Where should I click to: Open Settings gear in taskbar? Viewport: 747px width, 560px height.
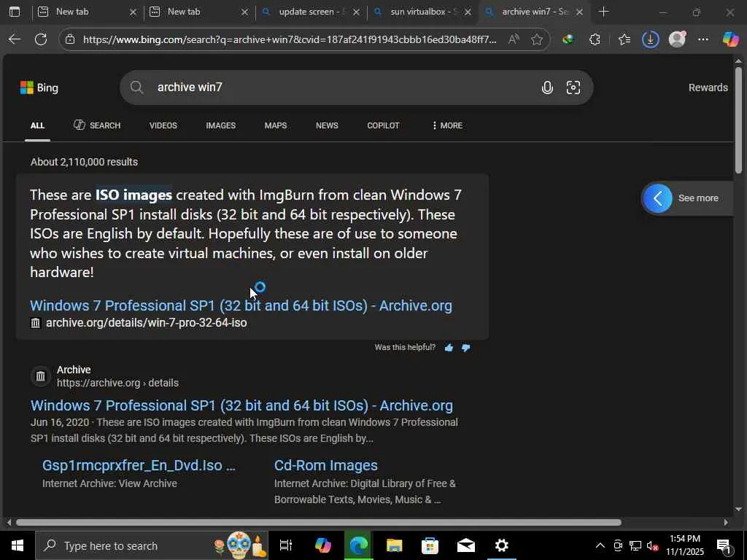[502, 545]
